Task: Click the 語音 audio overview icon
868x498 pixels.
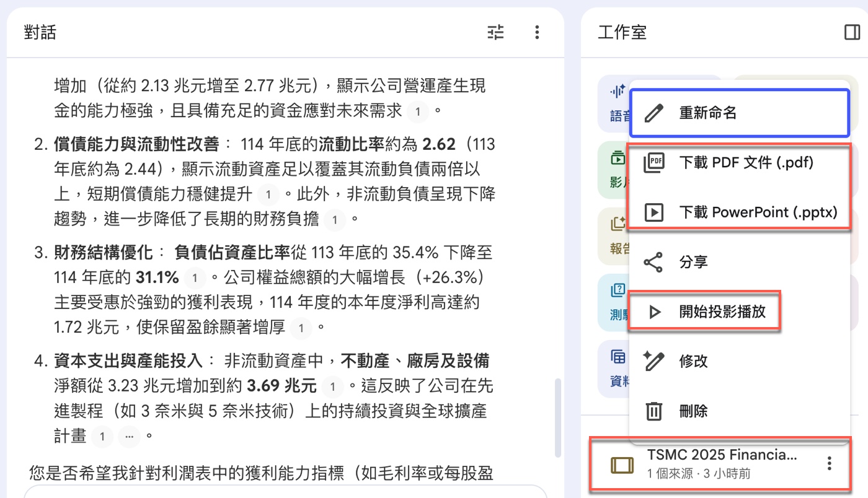Action: (617, 90)
